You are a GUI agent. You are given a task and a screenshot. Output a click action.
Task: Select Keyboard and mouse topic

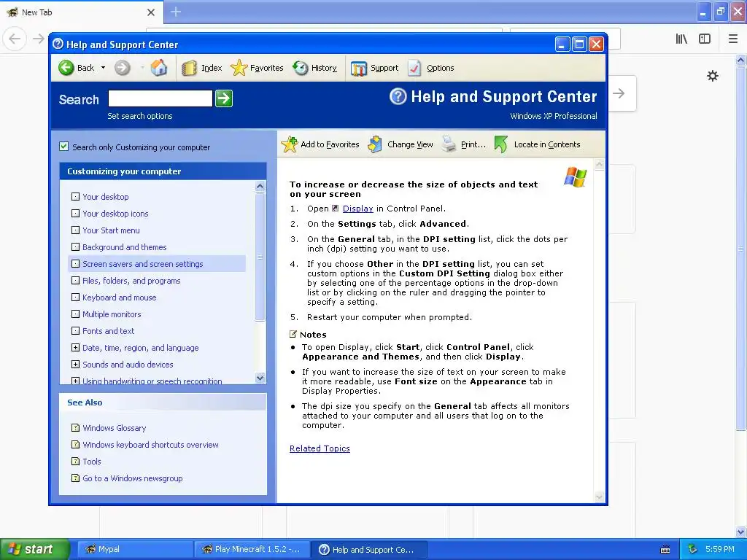point(119,297)
